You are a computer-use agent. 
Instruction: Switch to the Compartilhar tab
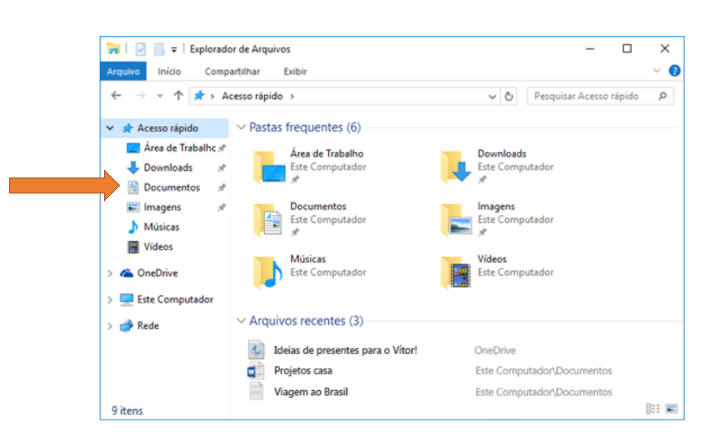tap(232, 72)
